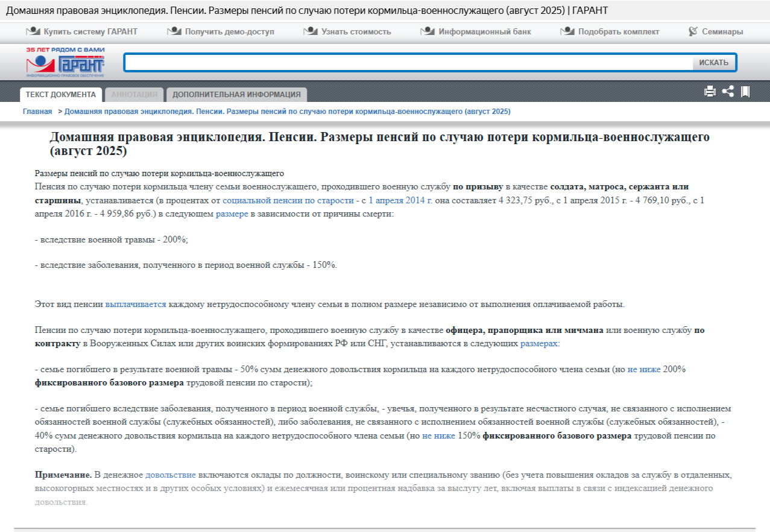Click bold text солдата, матроса, сержанта или
This screenshot has height=532, width=770.
(619, 186)
